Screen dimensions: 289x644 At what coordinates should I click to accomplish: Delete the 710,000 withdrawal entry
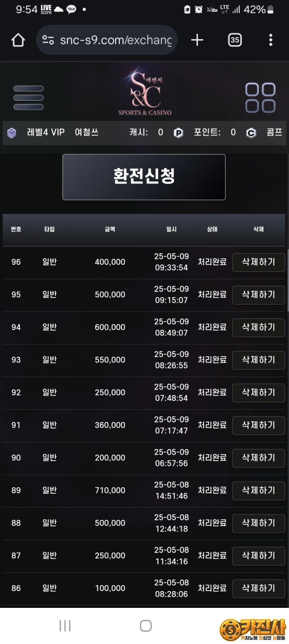click(258, 490)
